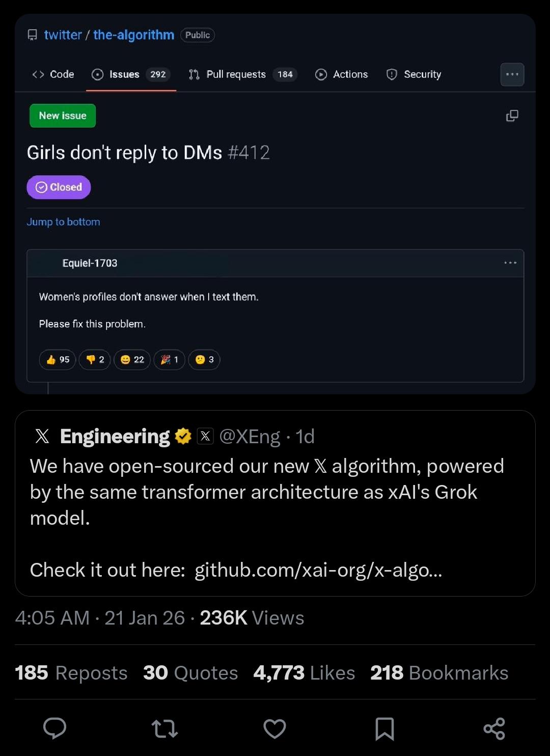550x756 pixels.
Task: Open the overflow menu on the repo navbar
Action: click(512, 74)
